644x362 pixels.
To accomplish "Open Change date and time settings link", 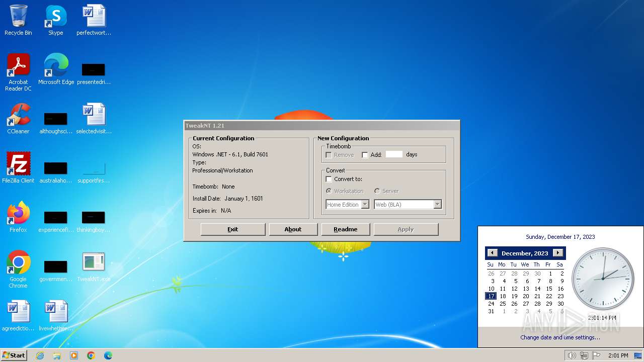I will coord(560,337).
